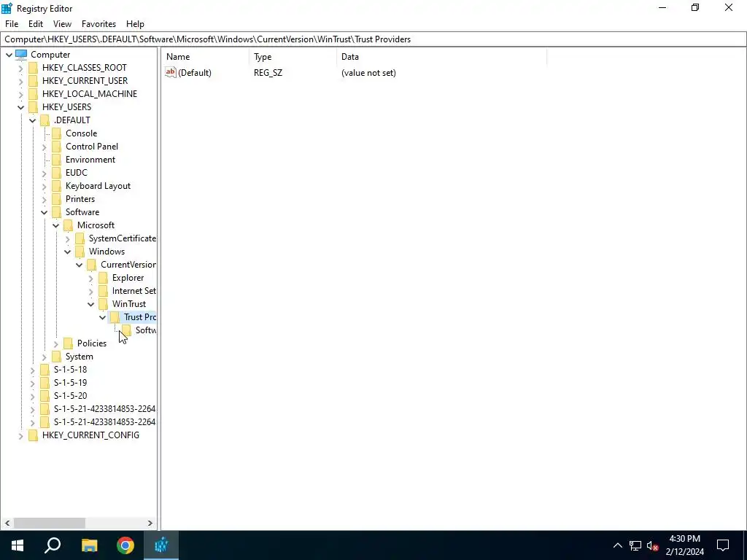Expand HKEY_CURRENT_CONFIG key

coord(21,436)
